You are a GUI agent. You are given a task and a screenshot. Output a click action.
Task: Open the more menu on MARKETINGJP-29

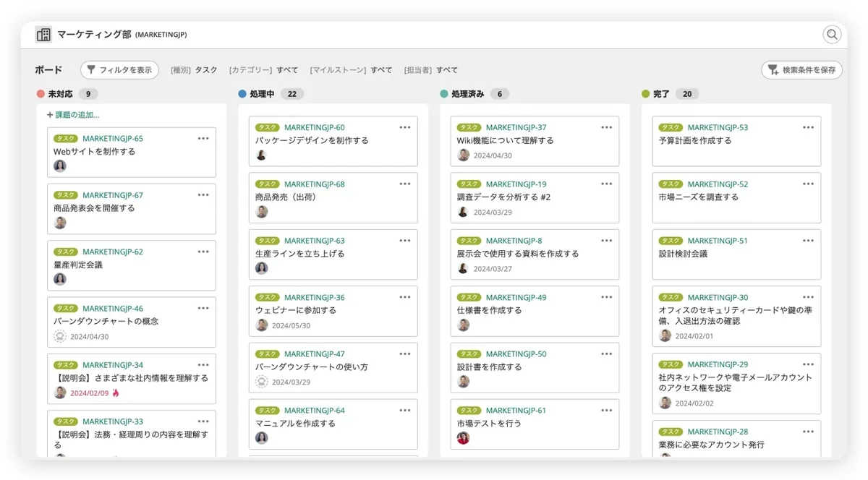pyautogui.click(x=809, y=364)
